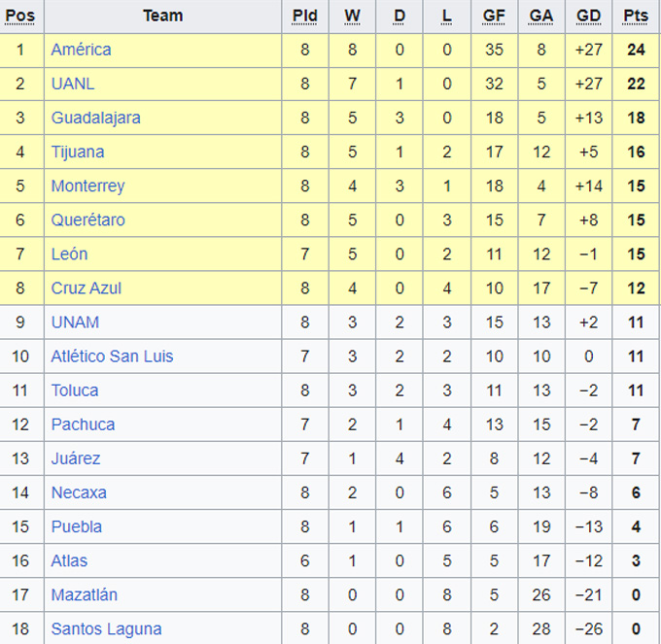The width and height of the screenshot is (661, 644).
Task: Open the Querétaro team link
Action: [x=87, y=220]
